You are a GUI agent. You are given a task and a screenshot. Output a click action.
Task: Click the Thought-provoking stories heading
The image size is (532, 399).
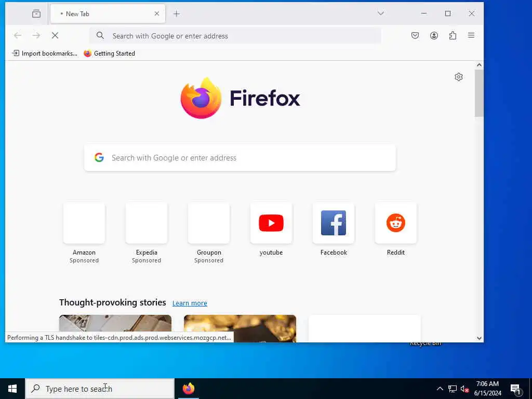pos(113,302)
